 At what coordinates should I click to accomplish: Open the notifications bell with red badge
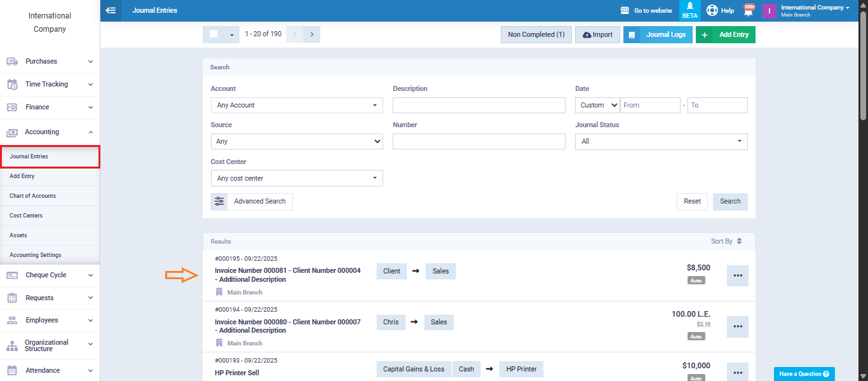point(749,10)
